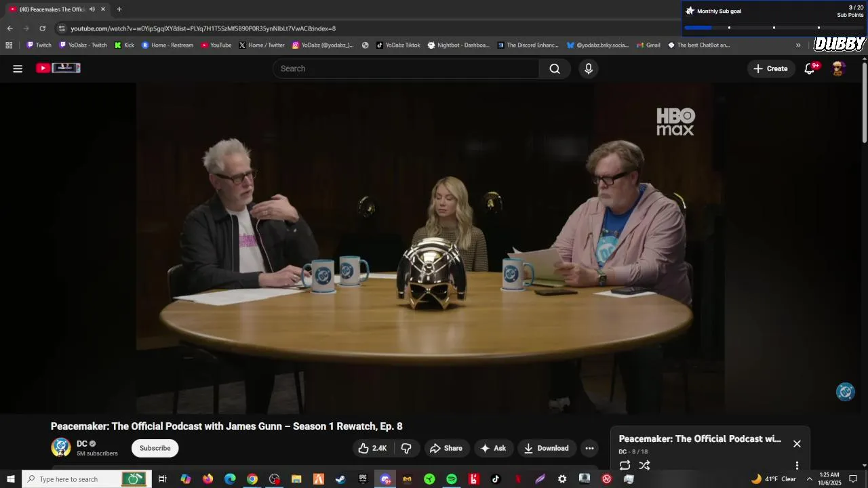Click the Download button
Screen dimensions: 868x488
point(547,448)
